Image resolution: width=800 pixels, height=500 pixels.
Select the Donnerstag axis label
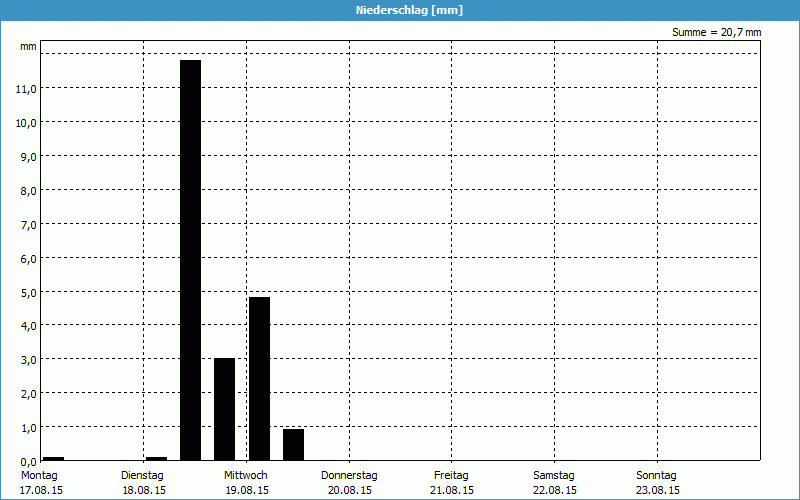tap(349, 475)
